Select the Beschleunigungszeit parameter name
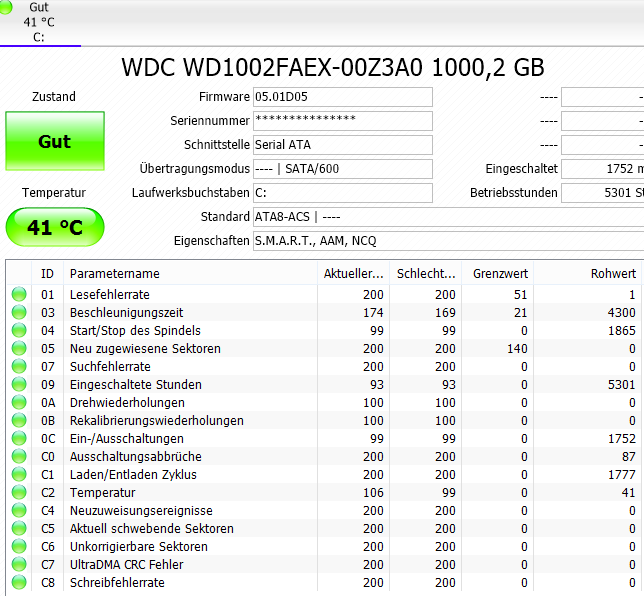The image size is (644, 596). click(x=126, y=313)
